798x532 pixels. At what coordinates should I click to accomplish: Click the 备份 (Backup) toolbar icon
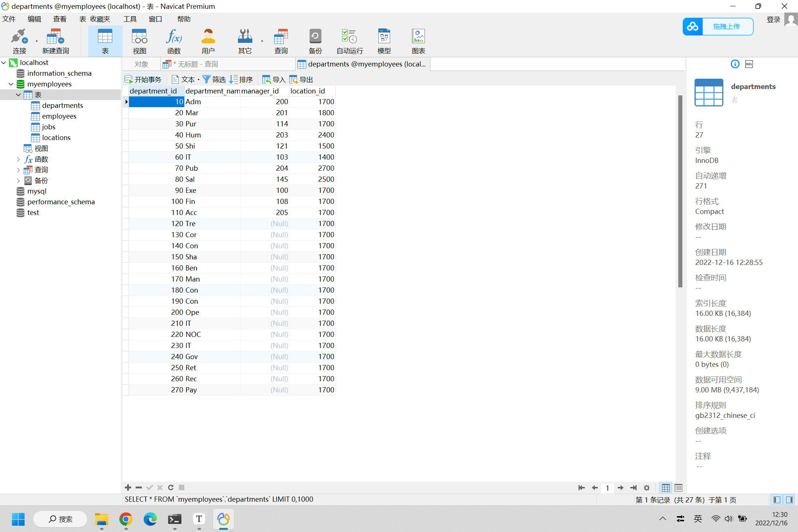(315, 41)
